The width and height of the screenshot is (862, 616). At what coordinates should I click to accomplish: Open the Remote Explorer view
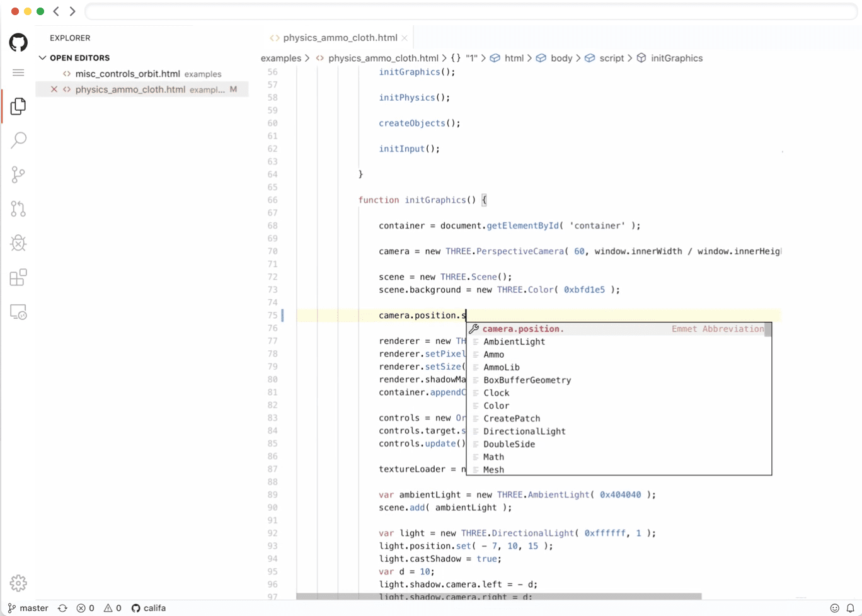[18, 311]
